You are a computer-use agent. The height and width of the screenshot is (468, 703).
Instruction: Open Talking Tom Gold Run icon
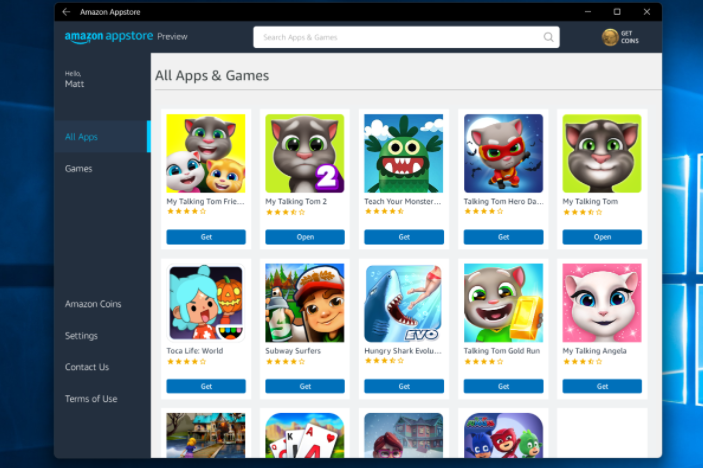[x=503, y=303]
